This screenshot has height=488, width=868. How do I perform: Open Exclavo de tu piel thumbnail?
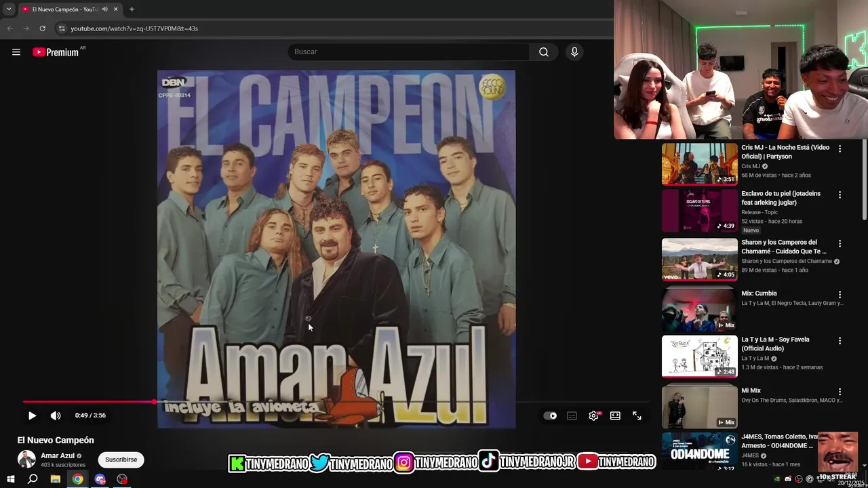(699, 210)
